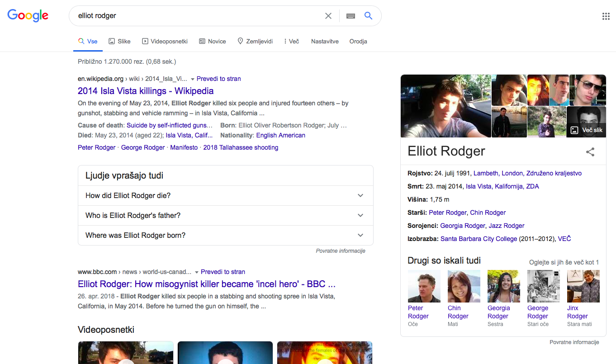Open Nastavitve settings menu
Viewport: 616px width, 364px height.
[x=325, y=41]
